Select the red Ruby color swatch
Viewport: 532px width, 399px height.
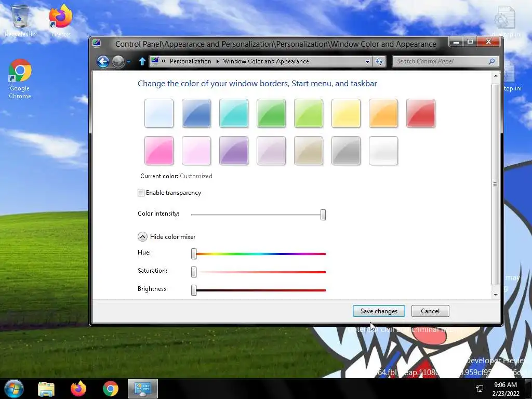point(421,113)
